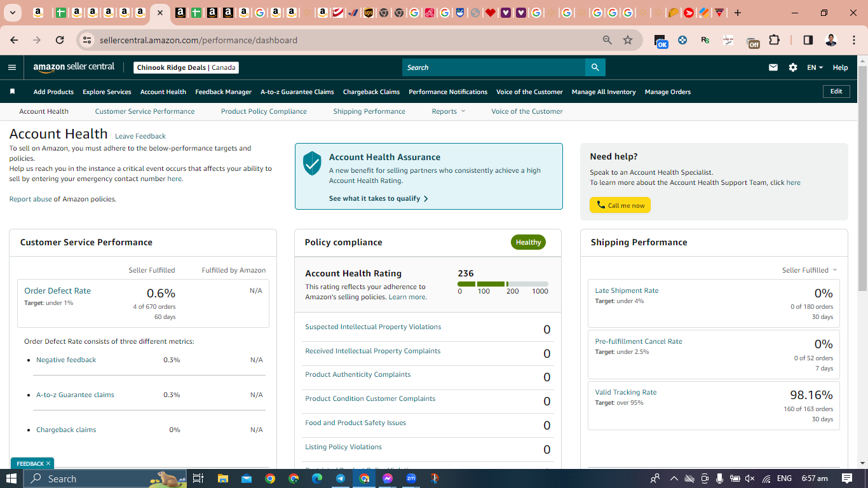Show hidden system tray icons
Image resolution: width=868 pixels, height=488 pixels.
tap(674, 478)
